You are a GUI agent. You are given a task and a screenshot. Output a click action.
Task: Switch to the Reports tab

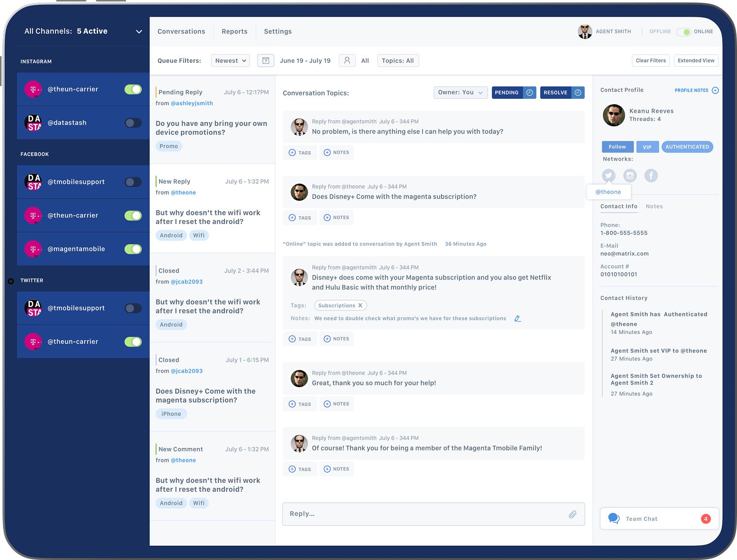point(234,31)
